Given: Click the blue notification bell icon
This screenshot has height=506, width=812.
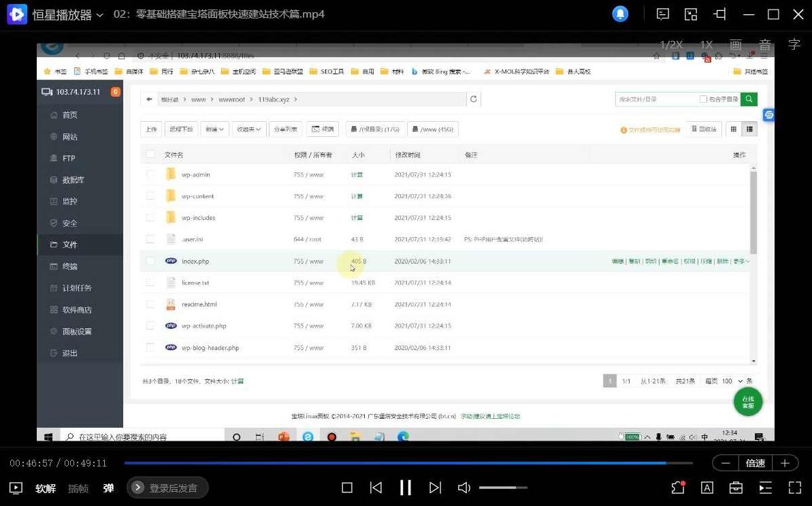Looking at the screenshot, I should pos(620,14).
